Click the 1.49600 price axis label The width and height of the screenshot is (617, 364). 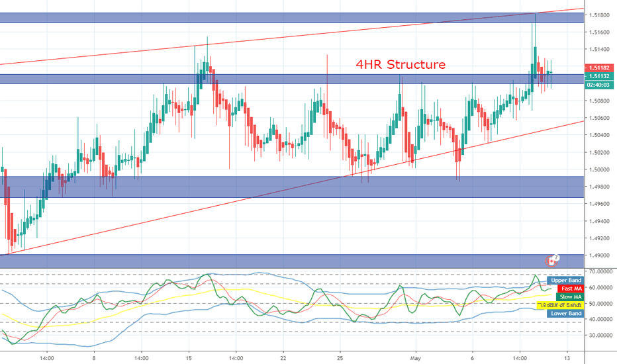599,204
